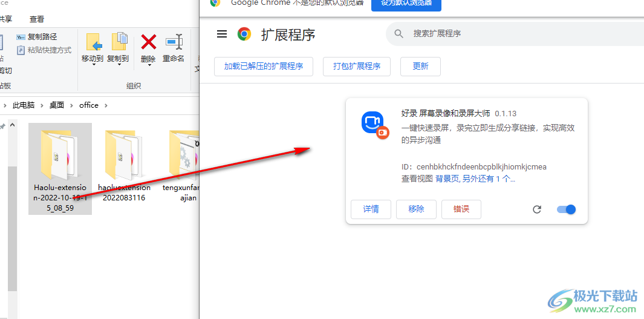
Task: Click the navigation pane scroll-up arrow
Action: coord(12,125)
